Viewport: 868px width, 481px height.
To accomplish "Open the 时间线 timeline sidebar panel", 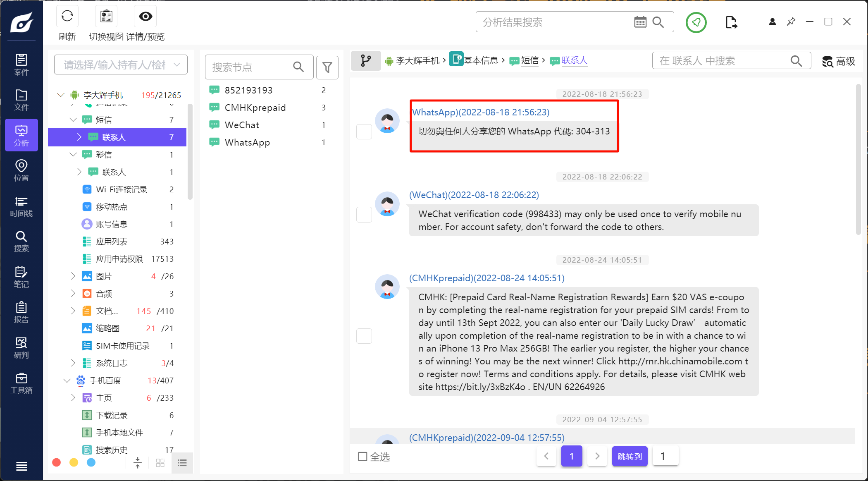I will coord(21,206).
